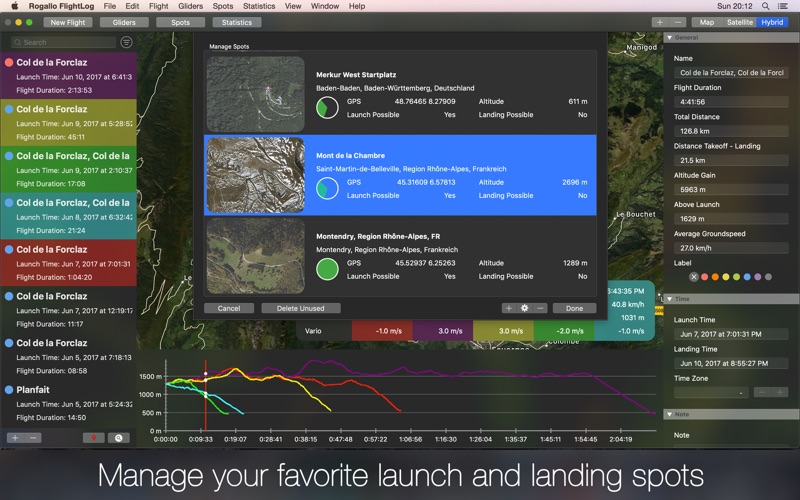The width and height of the screenshot is (800, 500).
Task: Open the Spots menu in menu bar
Action: coord(222,6)
